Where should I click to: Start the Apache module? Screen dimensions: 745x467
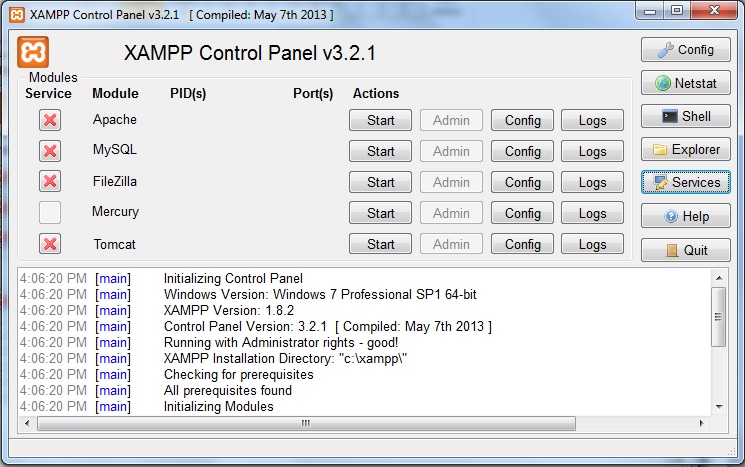pyautogui.click(x=381, y=120)
